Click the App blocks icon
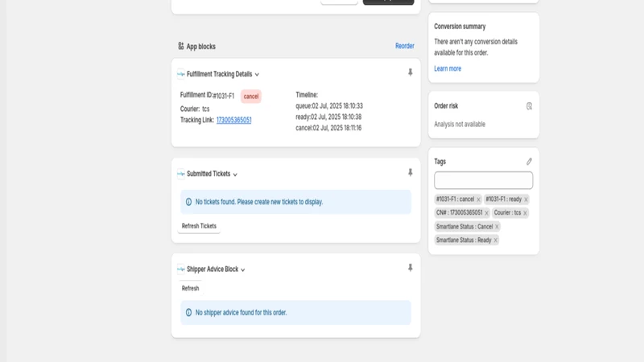This screenshot has width=644, height=362. tap(180, 46)
